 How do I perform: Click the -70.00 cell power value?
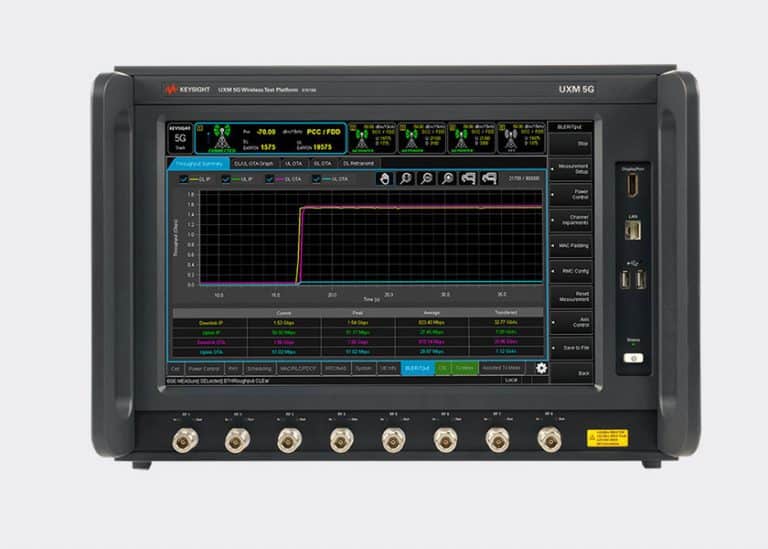[266, 132]
